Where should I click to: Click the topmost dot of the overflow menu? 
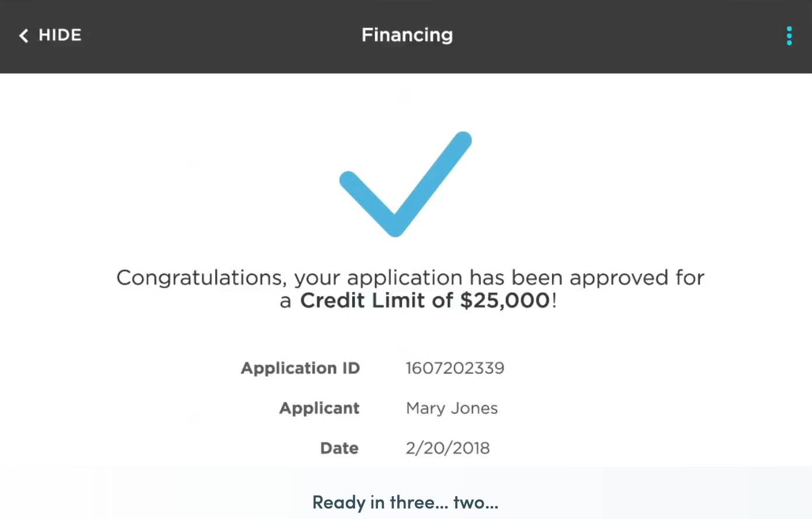(x=789, y=29)
